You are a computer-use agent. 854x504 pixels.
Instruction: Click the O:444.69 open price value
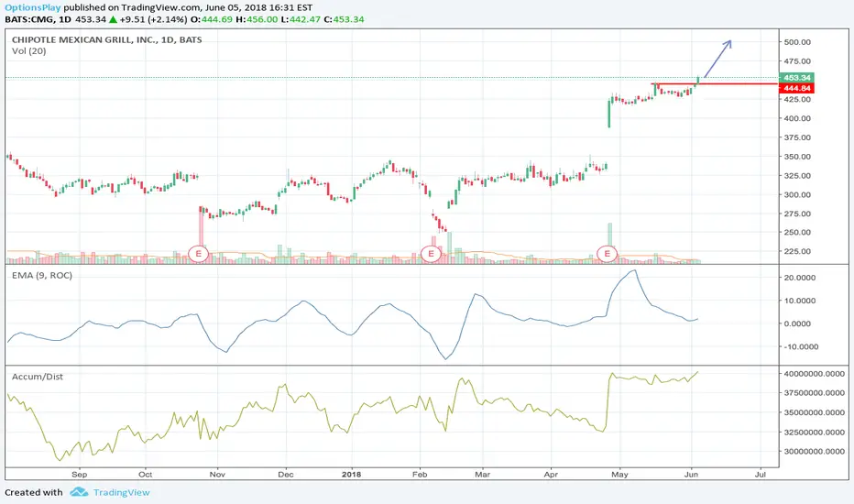(212, 19)
